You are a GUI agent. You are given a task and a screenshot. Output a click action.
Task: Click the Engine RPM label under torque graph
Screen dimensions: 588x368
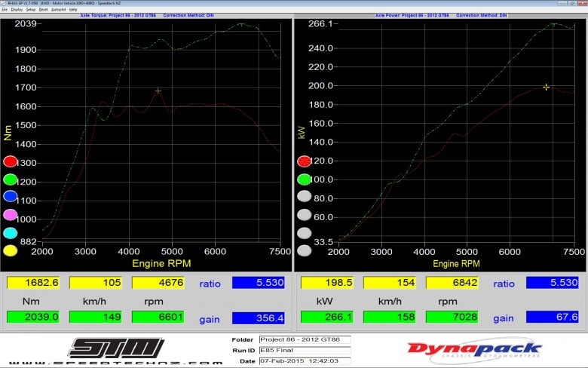coord(161,263)
